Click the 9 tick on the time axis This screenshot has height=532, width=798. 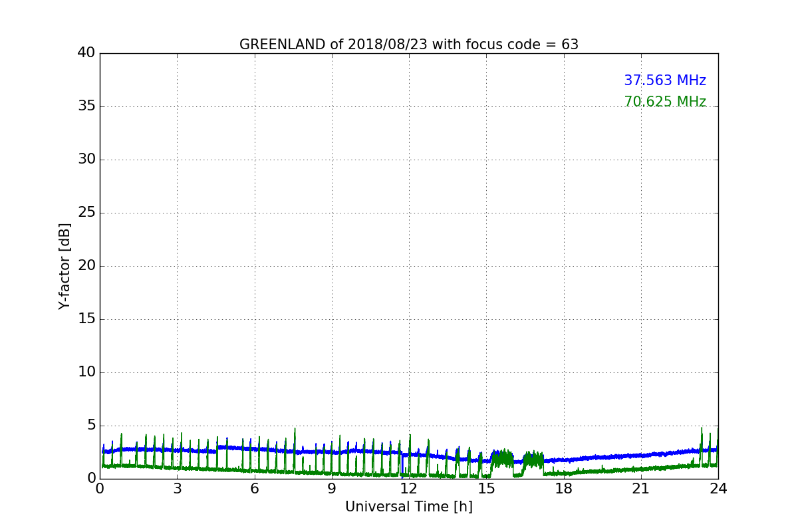332,489
